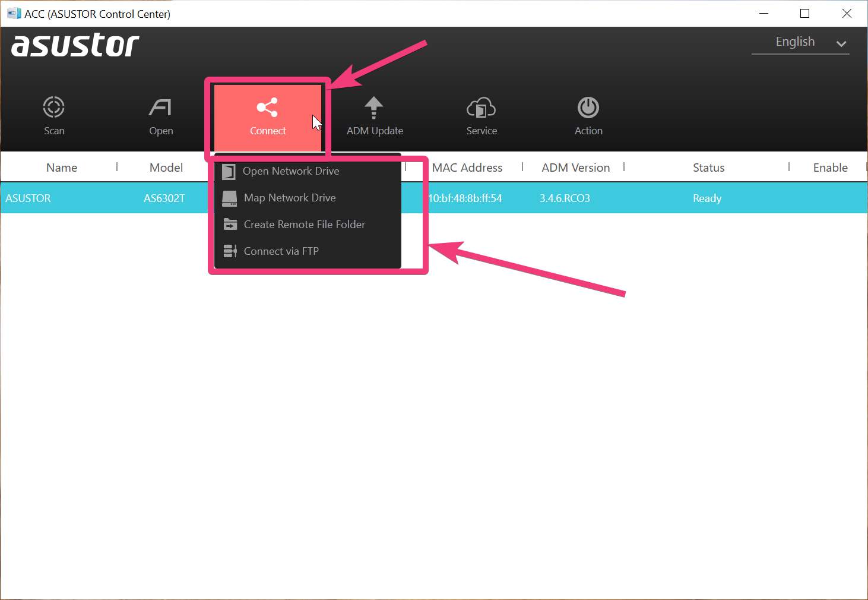Click the AS6302T model cell
Viewport: 868px width, 600px height.
click(164, 198)
